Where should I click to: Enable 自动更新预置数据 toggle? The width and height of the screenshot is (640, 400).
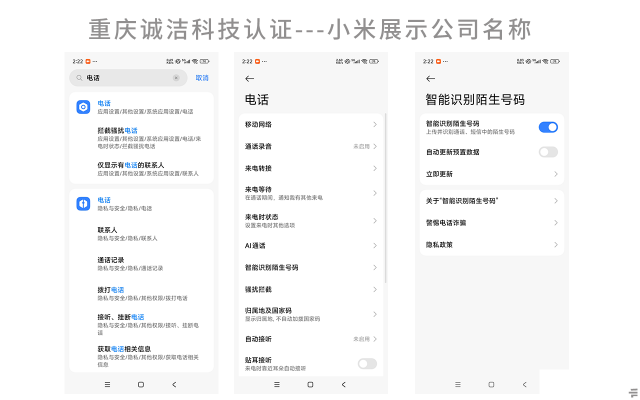[x=547, y=152]
